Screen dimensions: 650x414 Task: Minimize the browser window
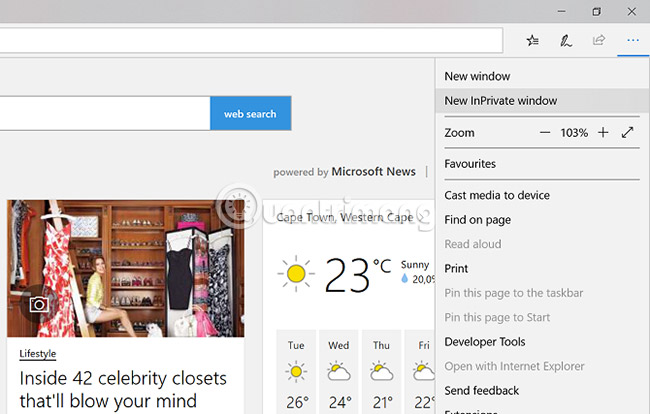[x=562, y=12]
